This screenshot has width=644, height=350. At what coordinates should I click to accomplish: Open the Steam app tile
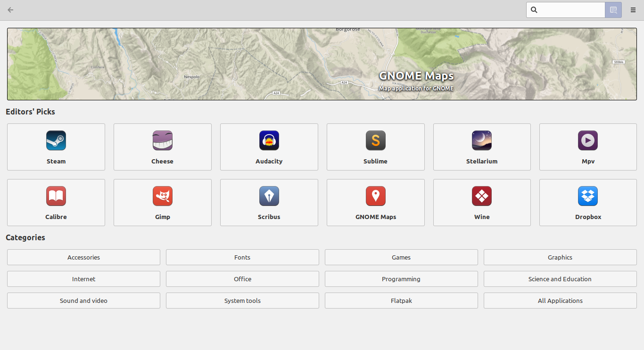[56, 147]
